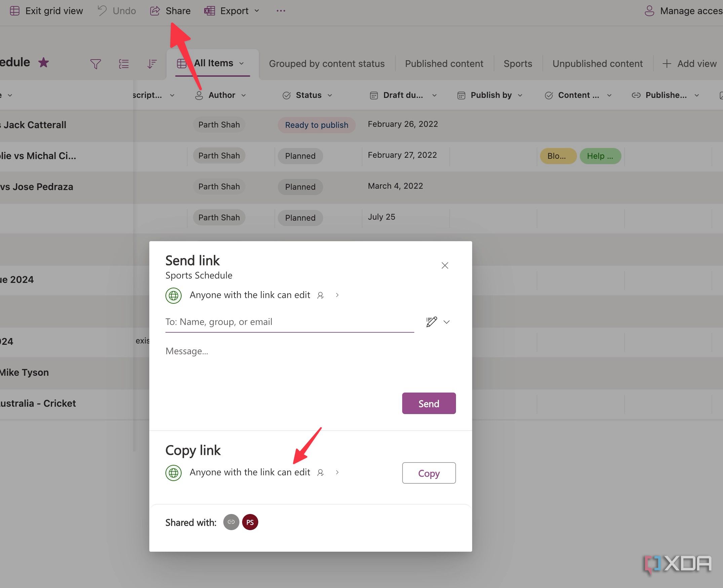Expand the Anyone with the link can edit settings
723x588 pixels.
(x=337, y=295)
